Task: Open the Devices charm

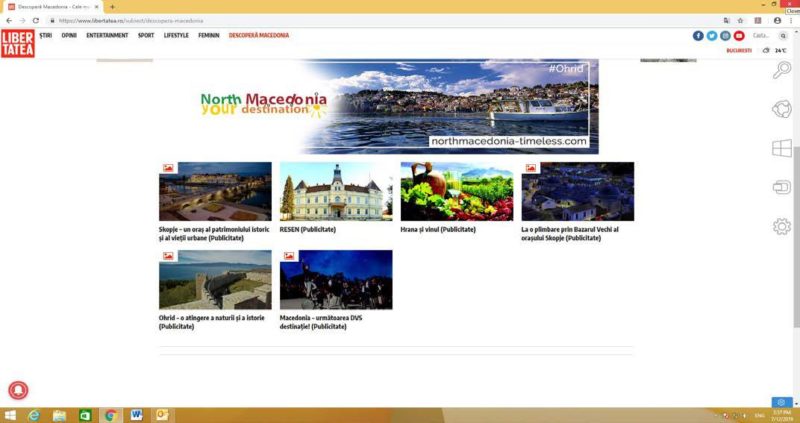Action: pos(782,187)
